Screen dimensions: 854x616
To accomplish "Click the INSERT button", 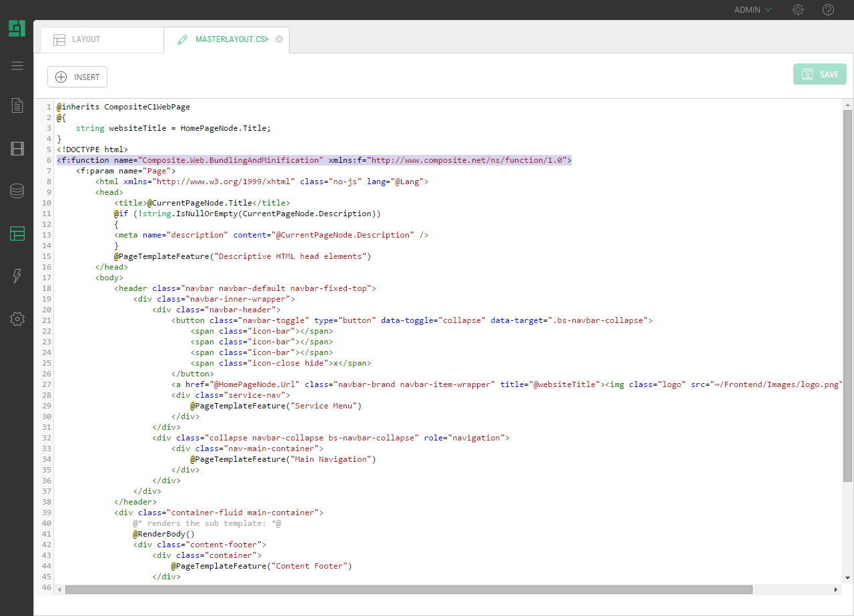I will pyautogui.click(x=77, y=77).
